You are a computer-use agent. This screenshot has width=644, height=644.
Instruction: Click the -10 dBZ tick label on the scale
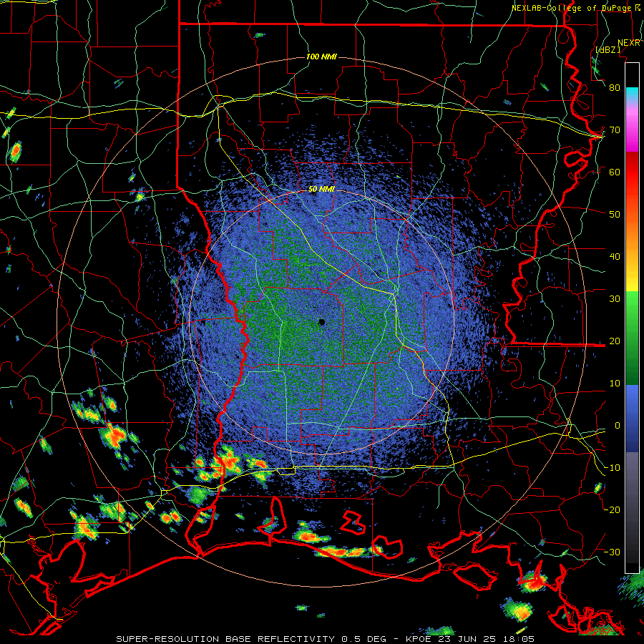coord(612,468)
